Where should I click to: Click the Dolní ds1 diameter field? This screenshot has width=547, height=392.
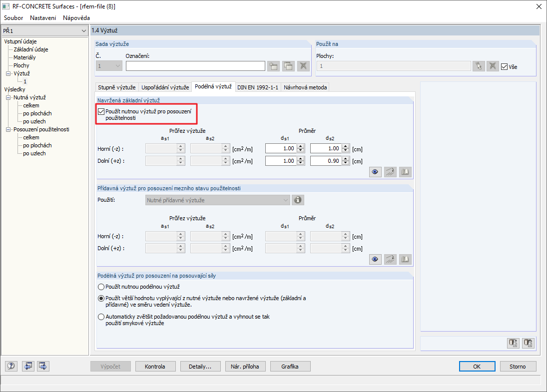click(x=282, y=161)
